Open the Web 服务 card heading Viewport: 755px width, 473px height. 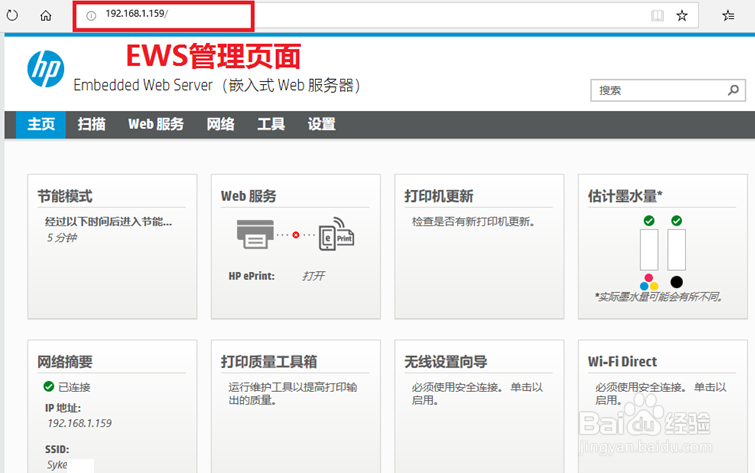tap(248, 196)
